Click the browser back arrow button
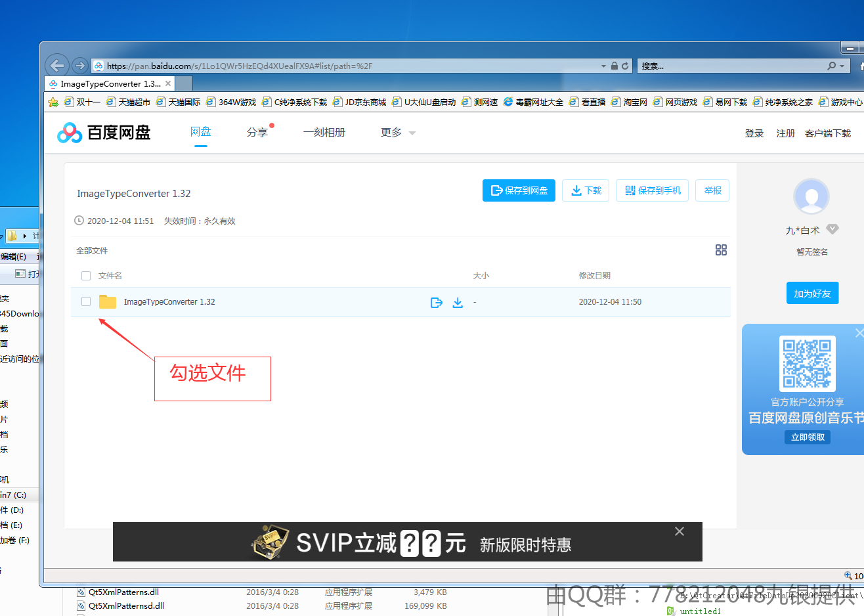This screenshot has width=864, height=616. coord(57,65)
